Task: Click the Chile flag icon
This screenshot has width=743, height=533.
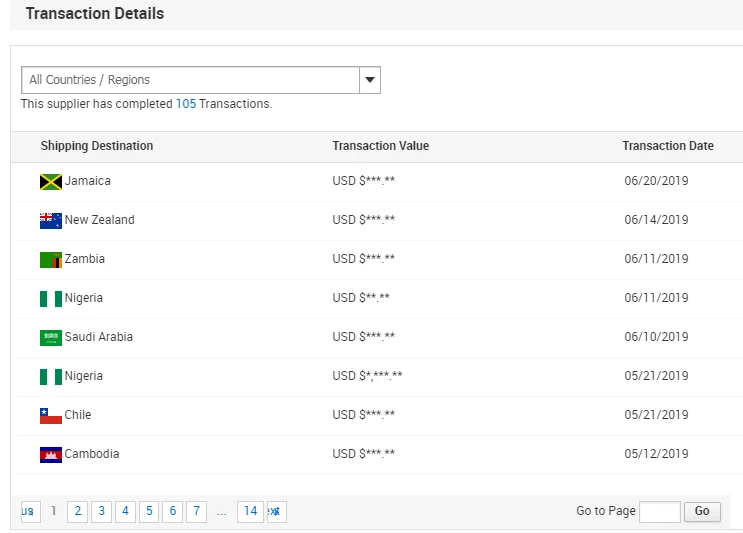Action: 51,416
